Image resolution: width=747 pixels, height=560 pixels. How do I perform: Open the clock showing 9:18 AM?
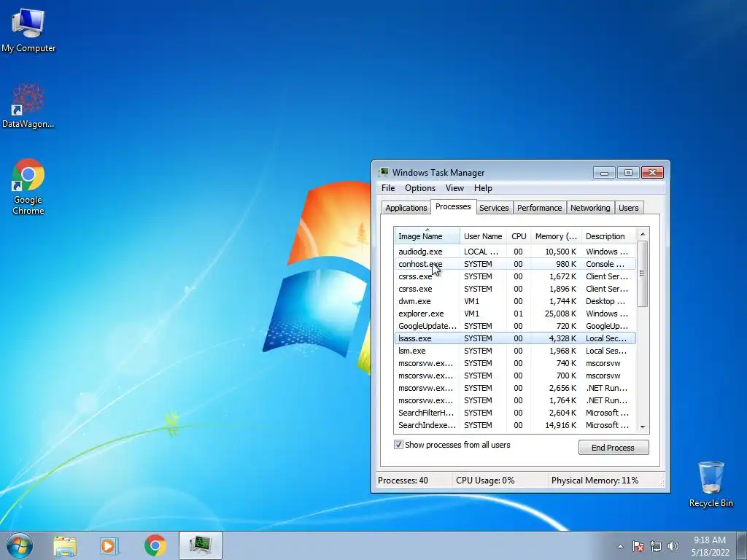click(710, 546)
